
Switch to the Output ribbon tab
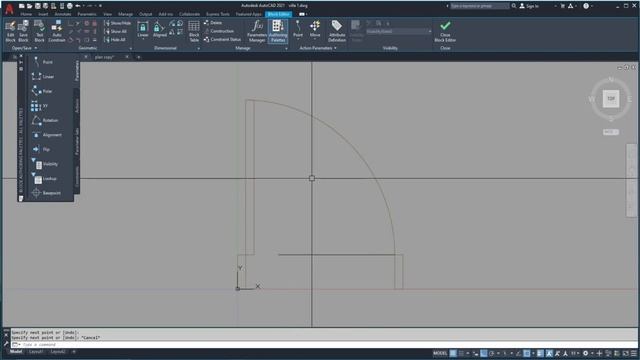tap(145, 14)
